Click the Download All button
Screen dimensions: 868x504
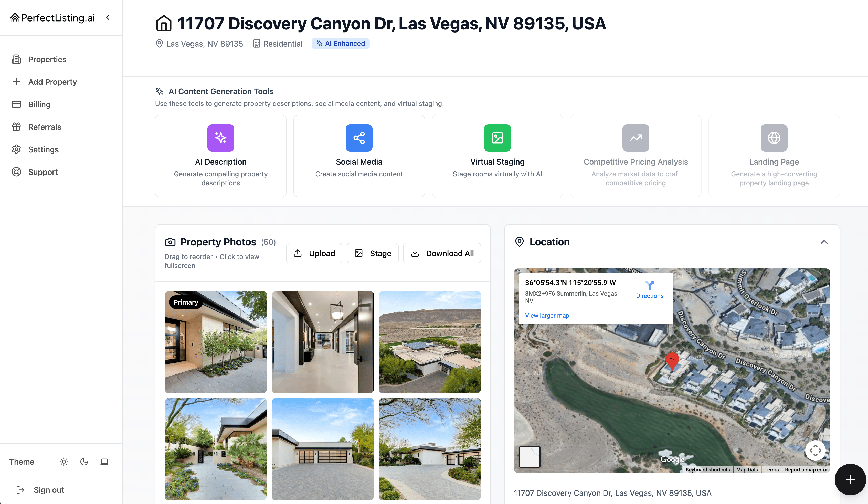point(442,253)
